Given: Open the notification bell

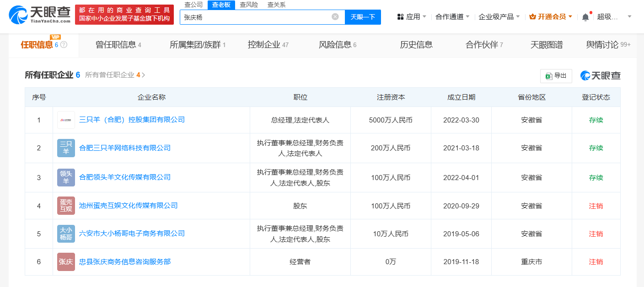Looking at the screenshot, I should (x=585, y=17).
